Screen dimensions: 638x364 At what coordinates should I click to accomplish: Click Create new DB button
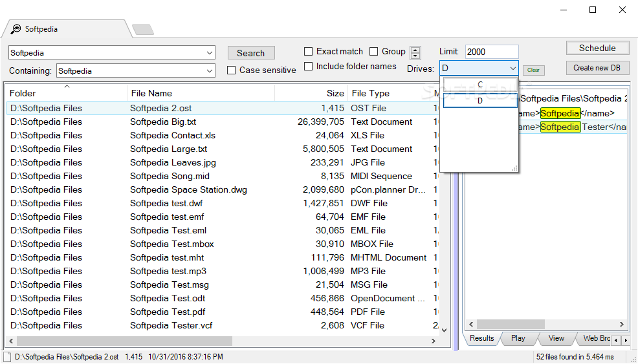pos(597,68)
